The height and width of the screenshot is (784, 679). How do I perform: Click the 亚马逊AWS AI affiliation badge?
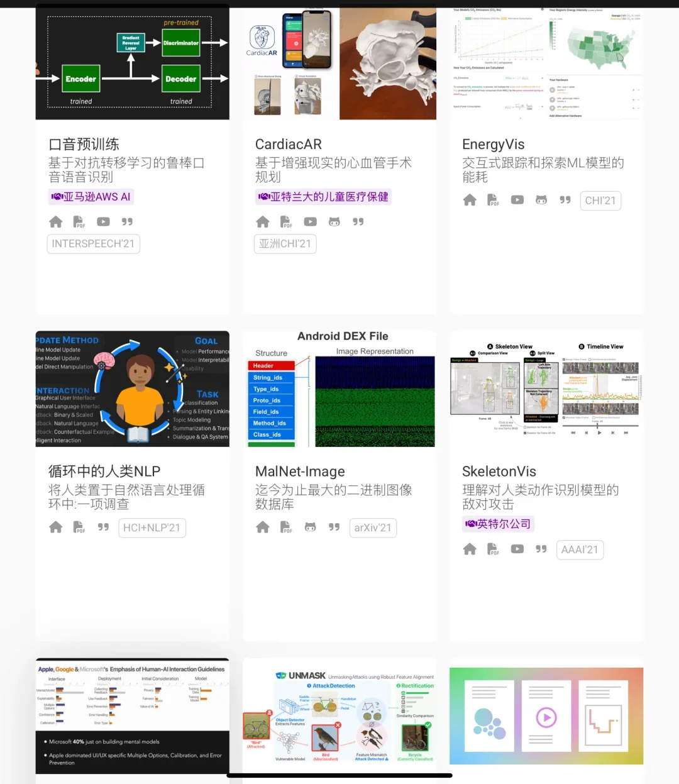coord(91,196)
